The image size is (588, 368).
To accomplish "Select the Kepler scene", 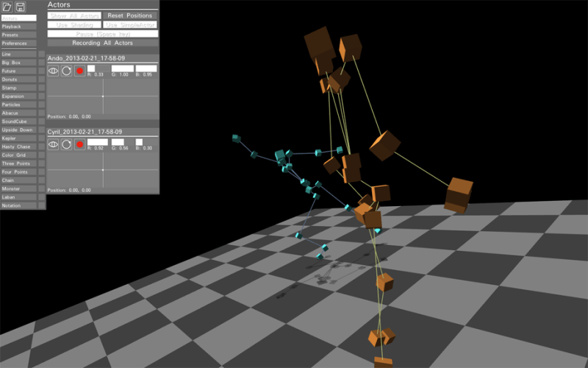I will pos(19,138).
